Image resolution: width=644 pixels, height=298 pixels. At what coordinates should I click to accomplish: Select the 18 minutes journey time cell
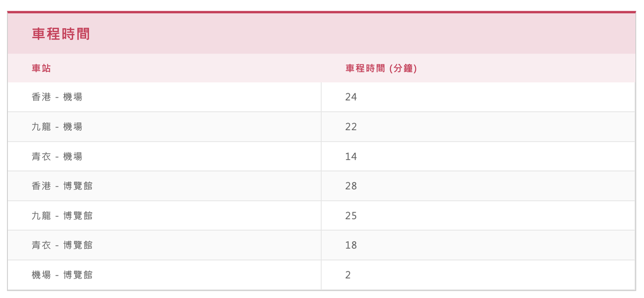tap(478, 245)
